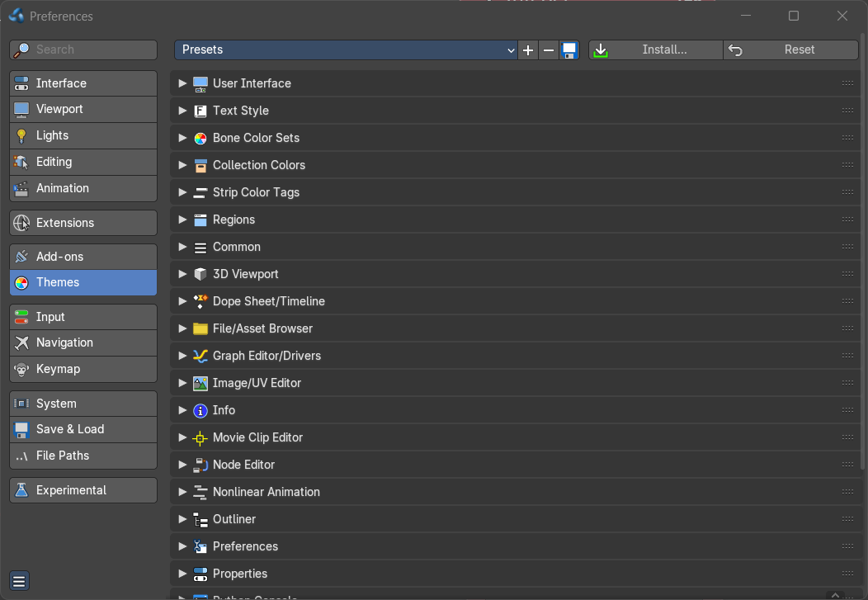
Task: Click the drag grip on Info row
Action: click(x=847, y=410)
